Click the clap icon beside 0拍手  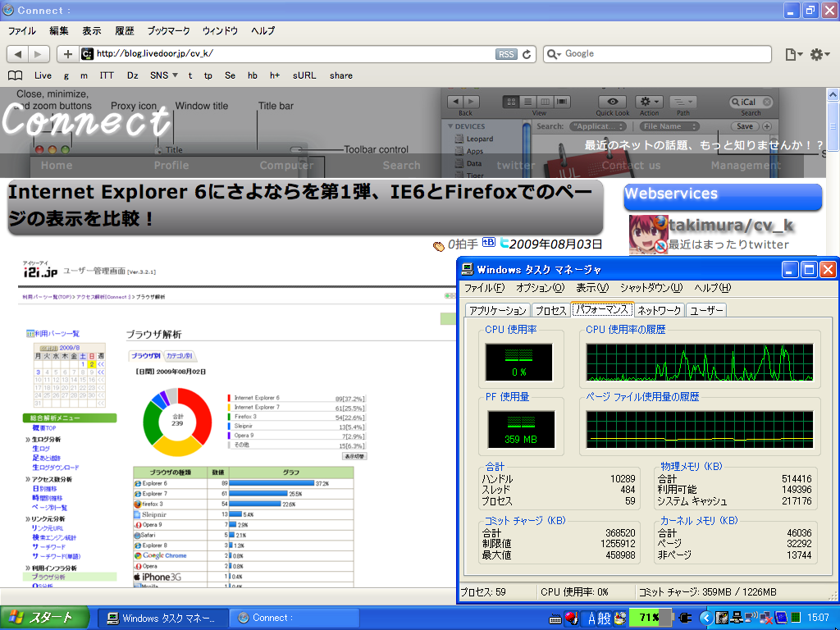(439, 246)
